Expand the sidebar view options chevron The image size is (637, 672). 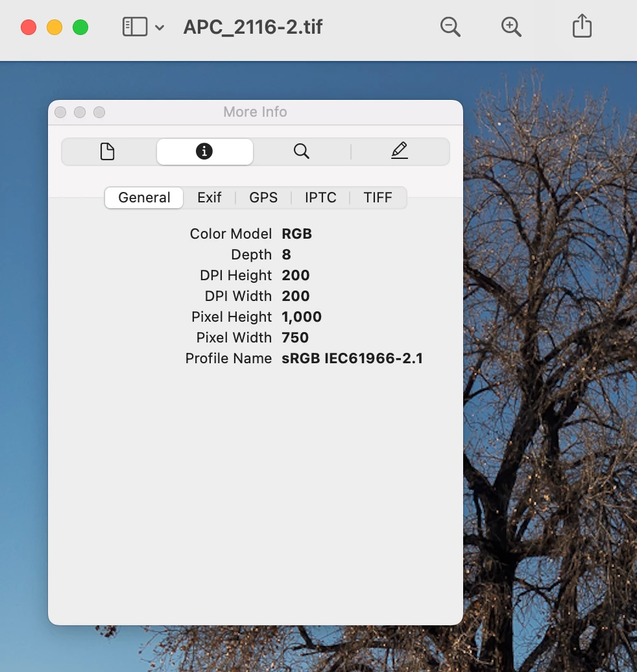point(160,28)
